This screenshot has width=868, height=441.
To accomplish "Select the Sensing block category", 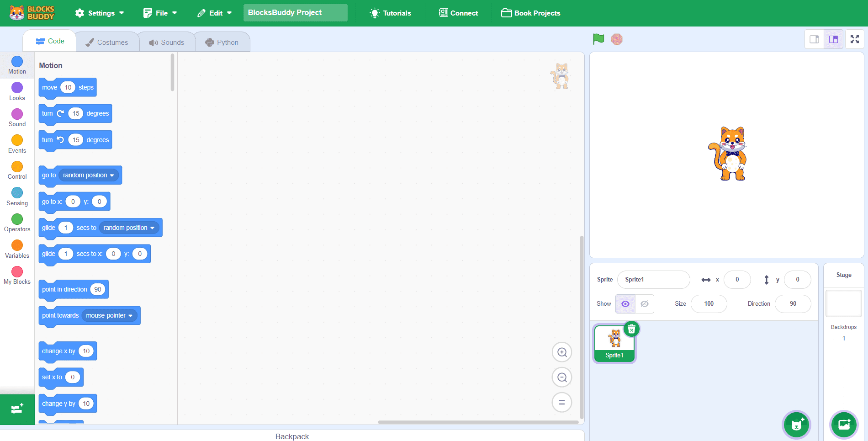I will coord(17,197).
